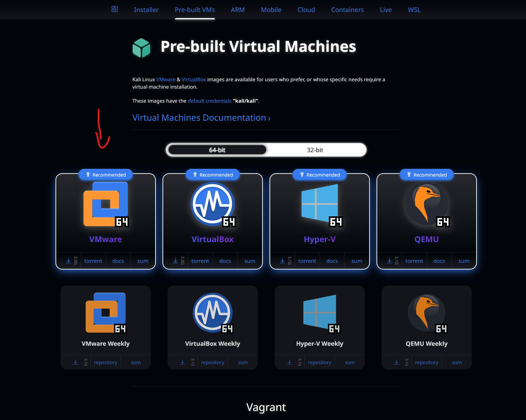Click the VirtualBox 64 logo on recommended card
Viewport: 526px width, 420px height.
(x=213, y=204)
